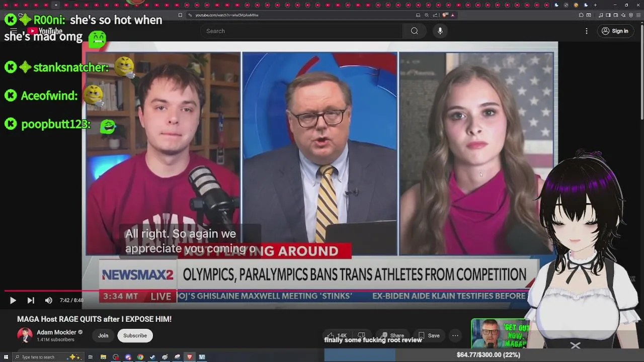Open the Windows Start menu

(x=6, y=357)
